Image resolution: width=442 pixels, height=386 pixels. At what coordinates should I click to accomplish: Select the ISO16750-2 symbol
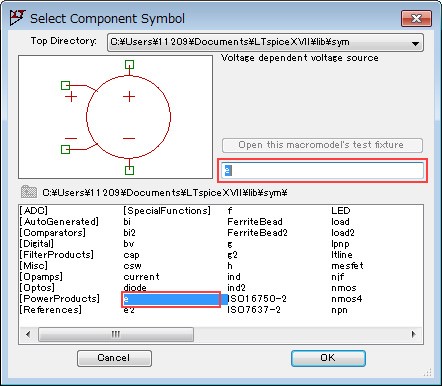tap(257, 299)
